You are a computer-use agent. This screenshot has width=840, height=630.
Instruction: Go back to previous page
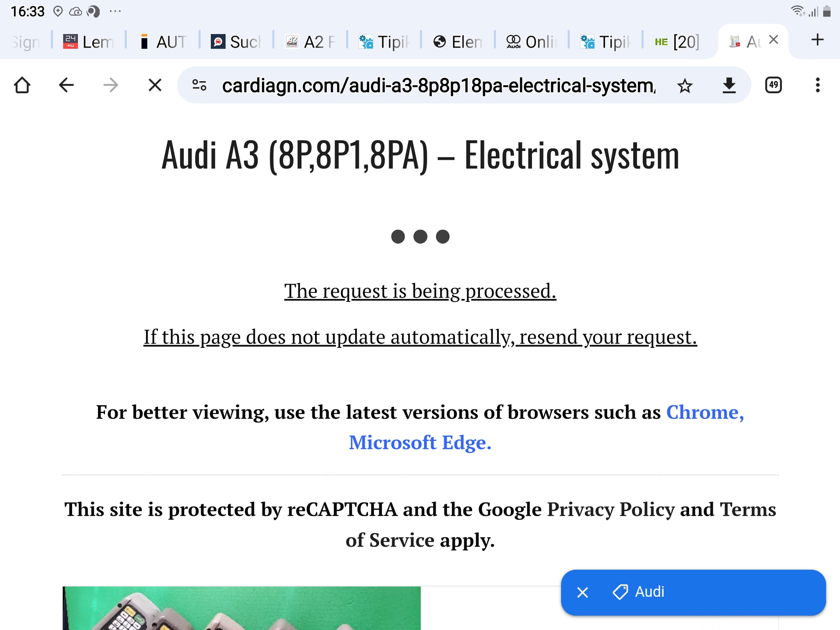(66, 85)
